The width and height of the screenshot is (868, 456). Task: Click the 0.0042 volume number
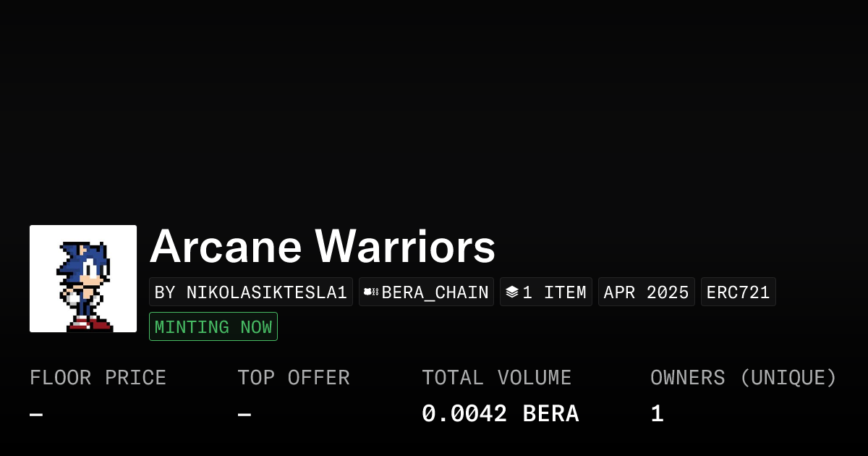464,414
